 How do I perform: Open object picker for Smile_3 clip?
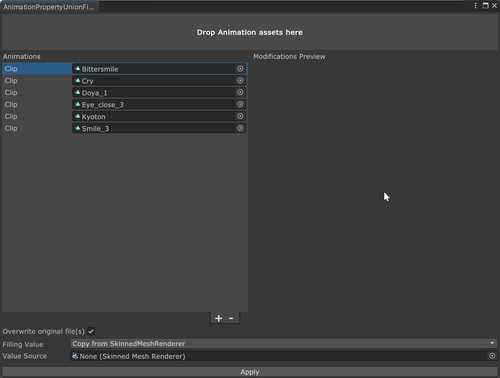coord(240,128)
